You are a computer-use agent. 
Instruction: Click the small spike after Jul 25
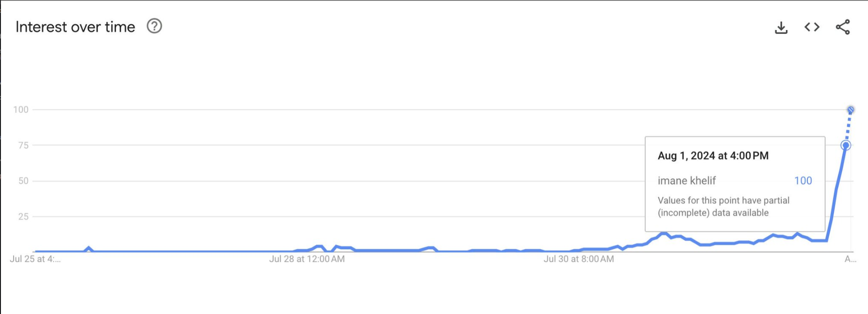[x=89, y=248]
